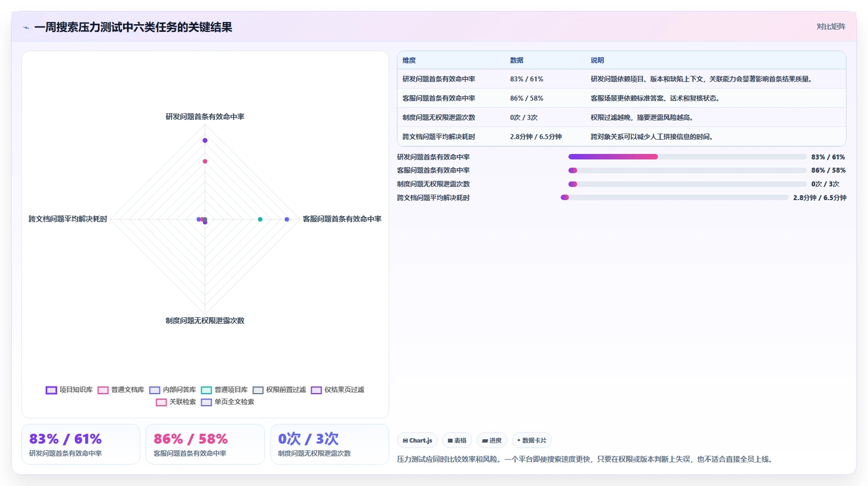Toggle the 单页全文检索 legend item

coord(228,402)
